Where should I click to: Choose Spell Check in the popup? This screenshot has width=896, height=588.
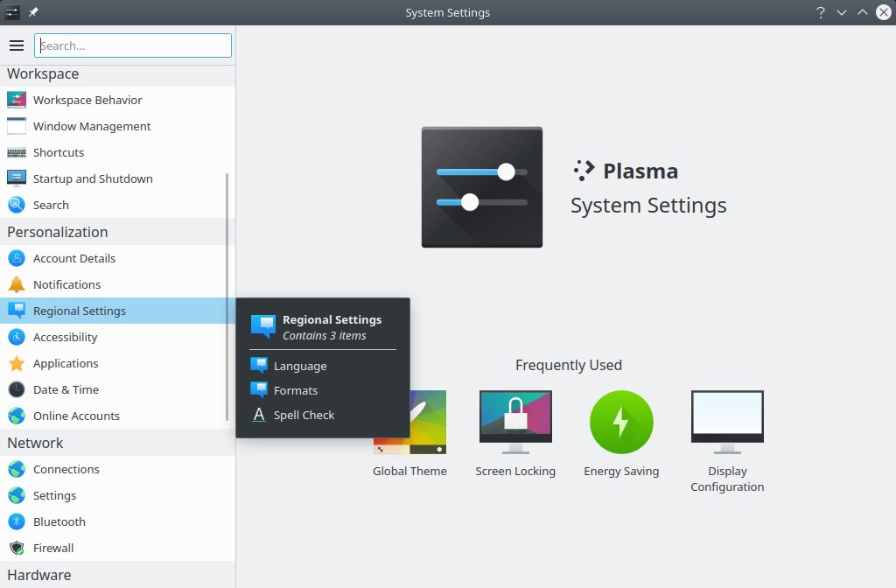point(323,415)
